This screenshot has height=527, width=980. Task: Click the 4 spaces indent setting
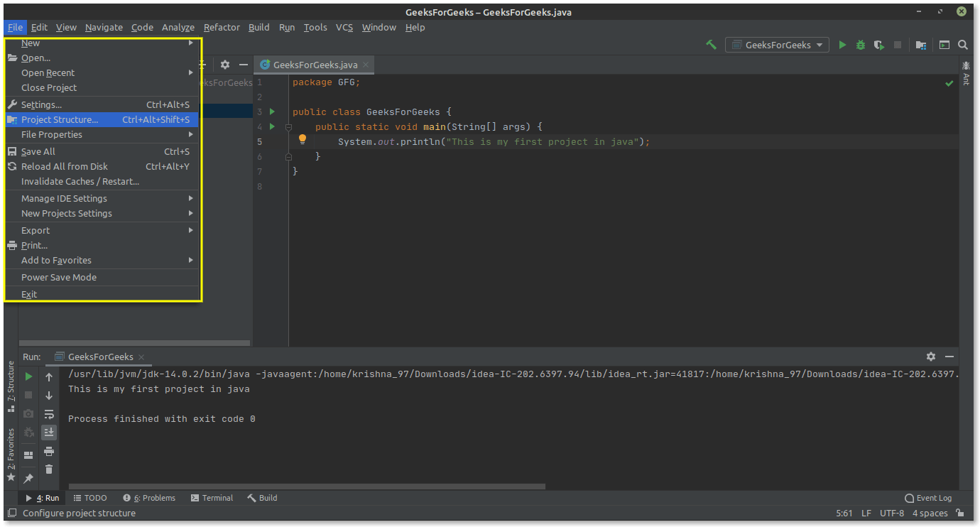click(930, 513)
